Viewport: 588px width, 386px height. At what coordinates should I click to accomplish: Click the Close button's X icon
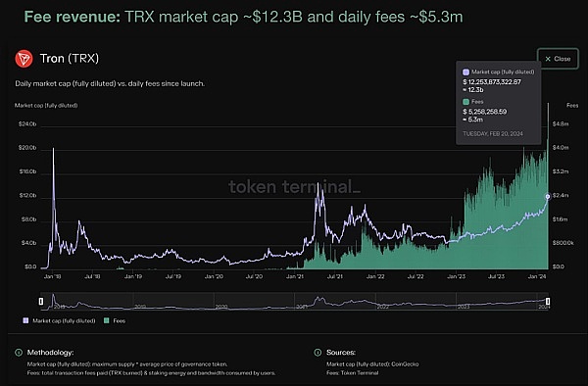(548, 59)
